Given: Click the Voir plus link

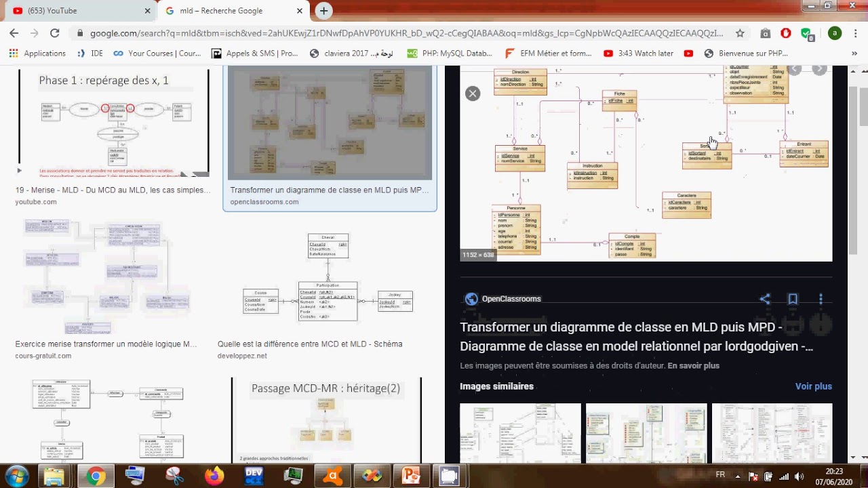Looking at the screenshot, I should (x=814, y=386).
